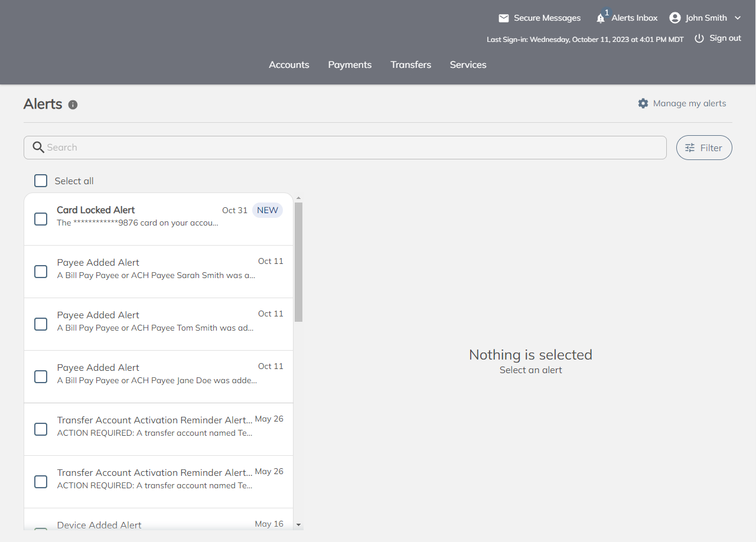Check the Select all checkbox
The image size is (756, 542).
click(x=41, y=181)
